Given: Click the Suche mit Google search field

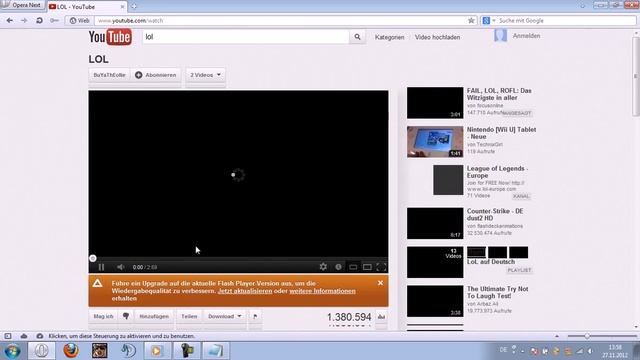Looking at the screenshot, I should (x=565, y=20).
